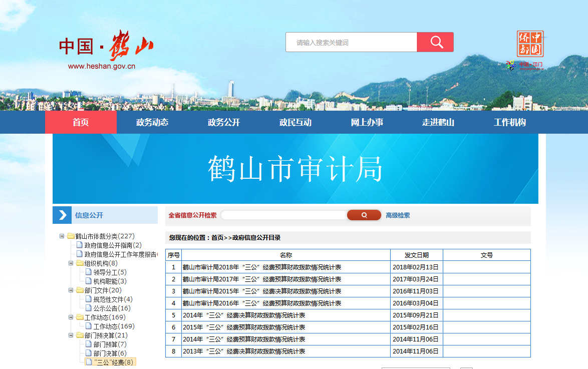Viewport: 588px width, 369px height.
Task: Collapse the 部门文件 tree branch
Action: [x=71, y=290]
